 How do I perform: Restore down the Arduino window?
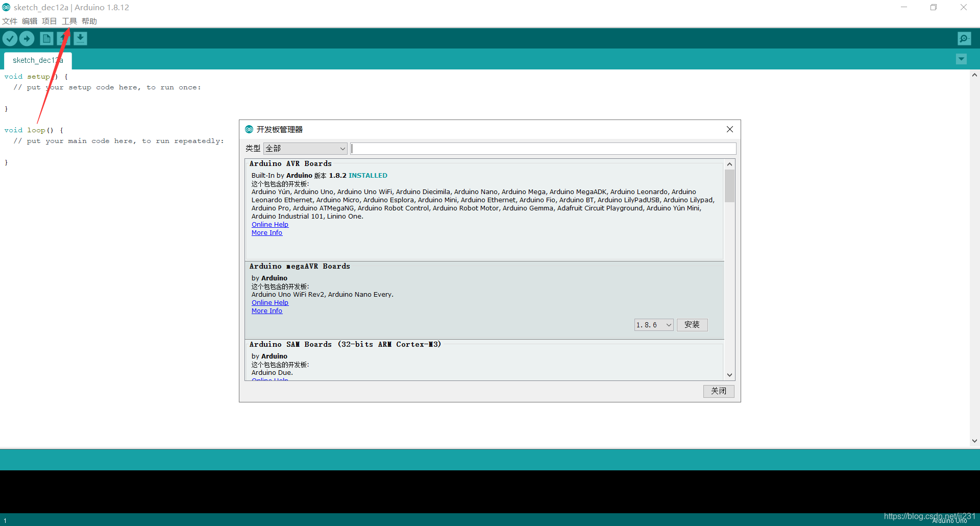click(x=934, y=7)
